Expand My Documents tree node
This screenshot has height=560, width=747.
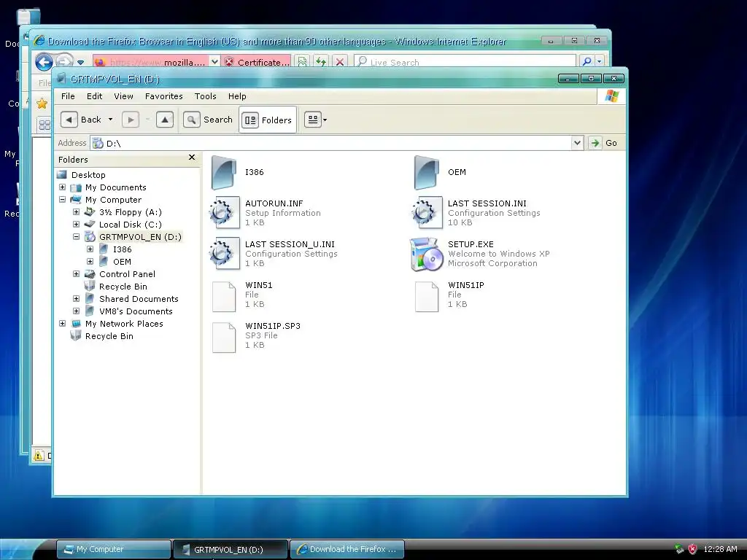click(63, 187)
